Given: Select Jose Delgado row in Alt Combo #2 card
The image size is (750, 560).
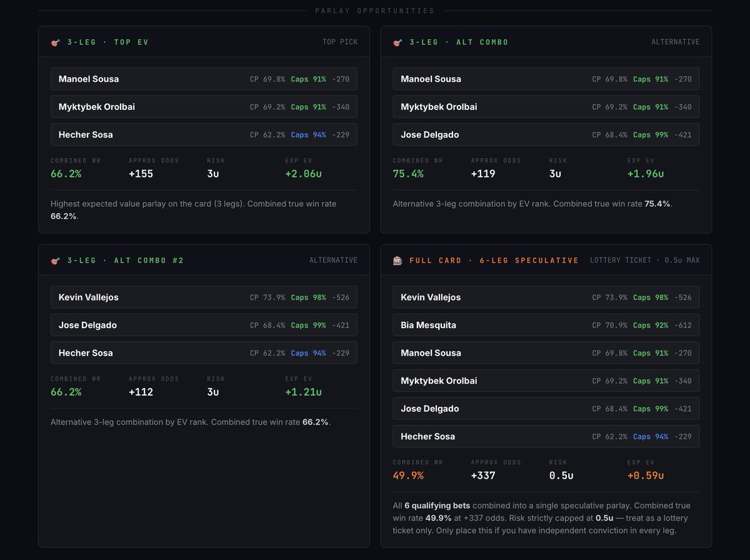Looking at the screenshot, I should pos(204,325).
